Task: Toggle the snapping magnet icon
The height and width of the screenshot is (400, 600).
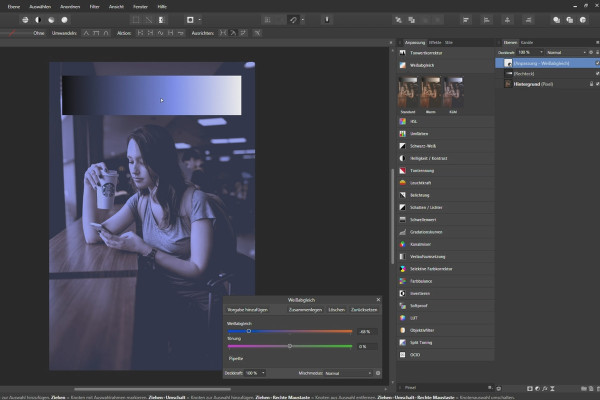Action: [293, 20]
